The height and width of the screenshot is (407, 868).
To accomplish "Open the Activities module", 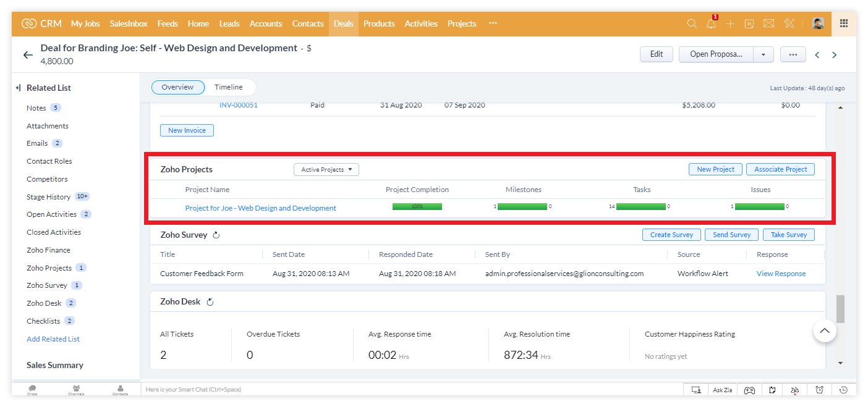I will (x=421, y=23).
